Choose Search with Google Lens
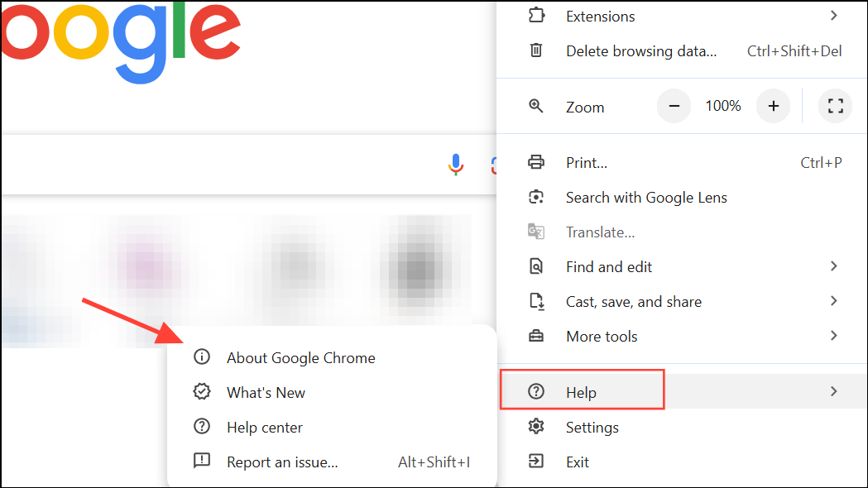 [683, 198]
